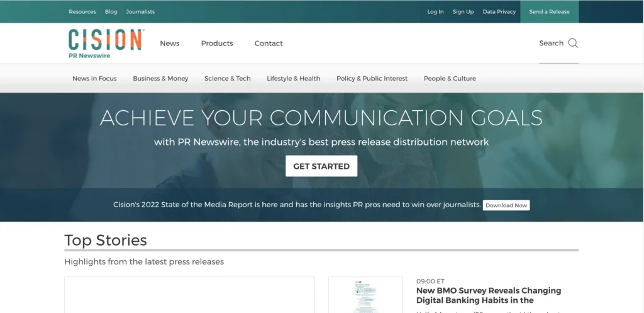This screenshot has height=313, width=644.
Task: Click the Achieve Your Communication Goals headline
Action: (321, 118)
